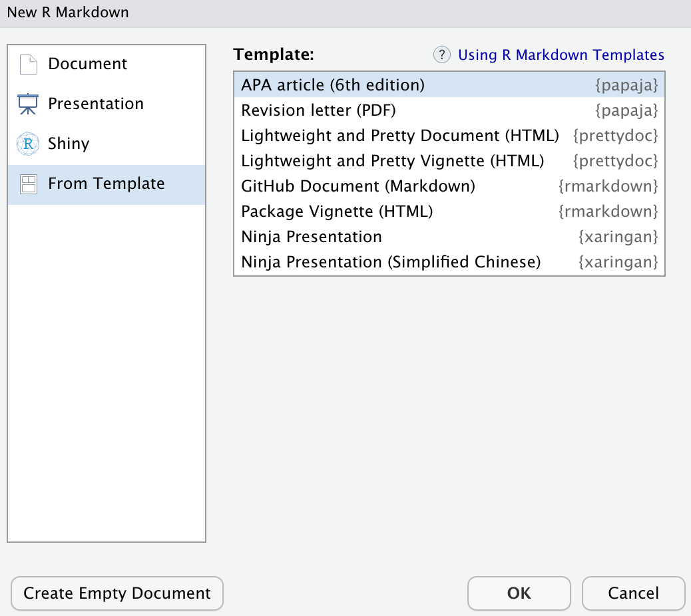Image resolution: width=691 pixels, height=616 pixels.
Task: Click {papaja} tag on Revision letter row
Action: coord(626,110)
